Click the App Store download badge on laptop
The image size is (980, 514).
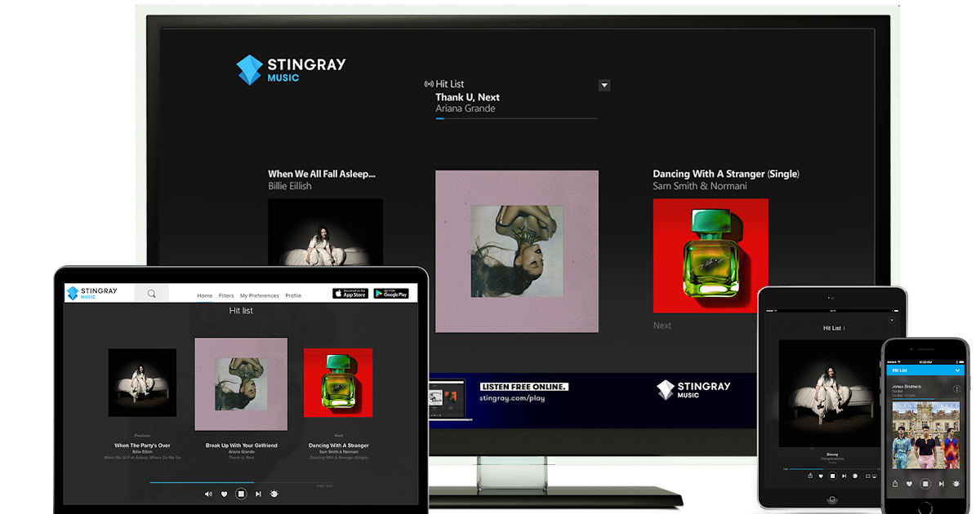pos(350,294)
